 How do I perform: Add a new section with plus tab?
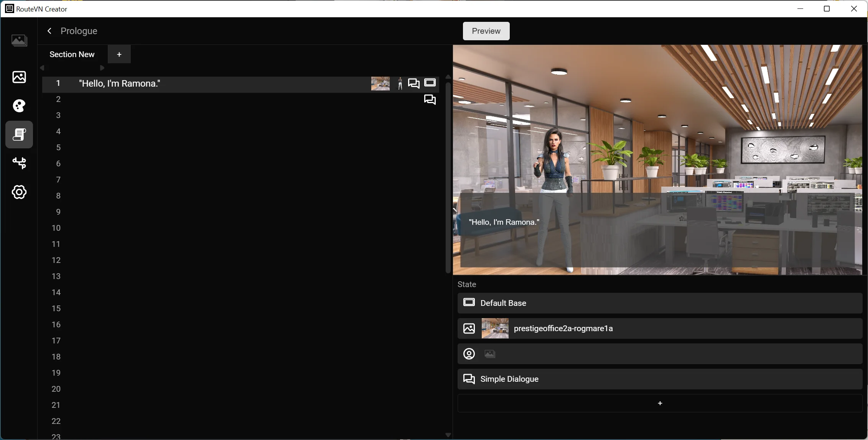click(119, 54)
